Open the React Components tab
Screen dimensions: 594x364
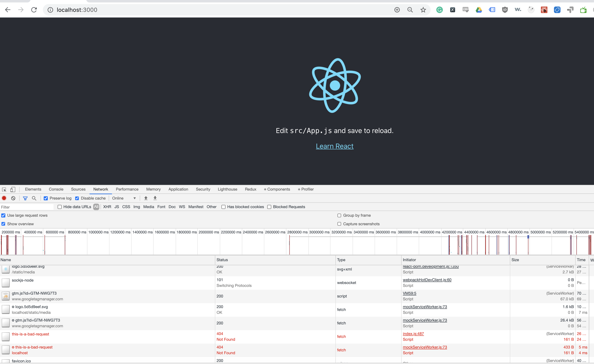[277, 189]
